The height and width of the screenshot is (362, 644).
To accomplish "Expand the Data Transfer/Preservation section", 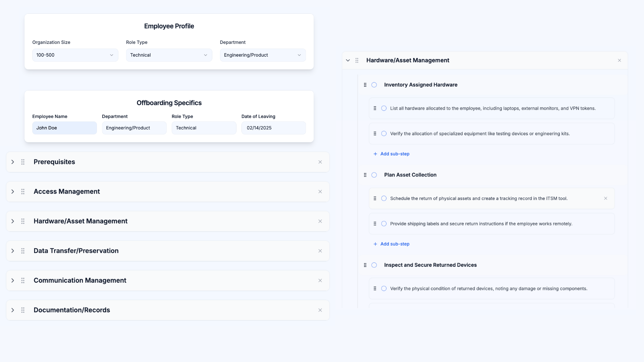I will click(13, 251).
